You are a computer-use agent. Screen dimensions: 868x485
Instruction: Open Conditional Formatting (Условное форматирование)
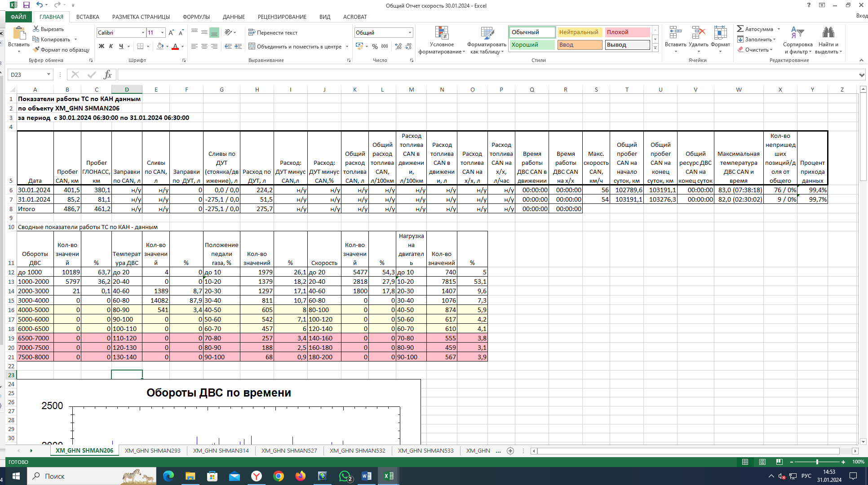click(x=442, y=40)
